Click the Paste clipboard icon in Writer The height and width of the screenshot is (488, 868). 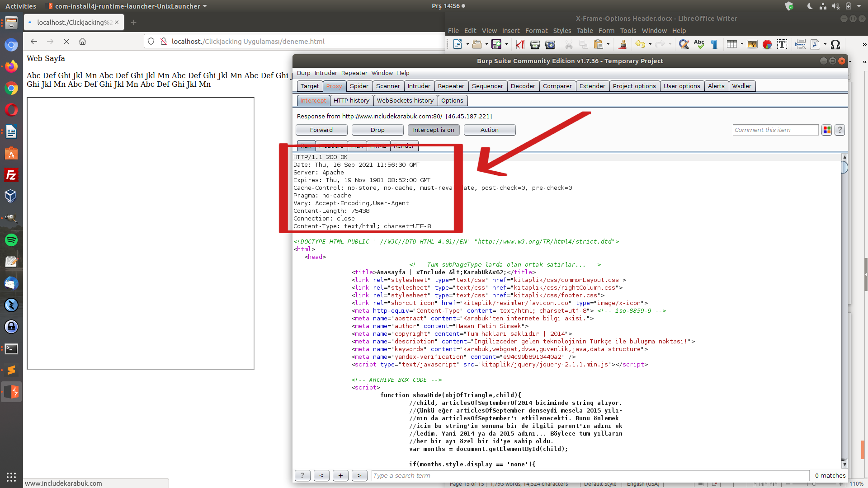599,44
